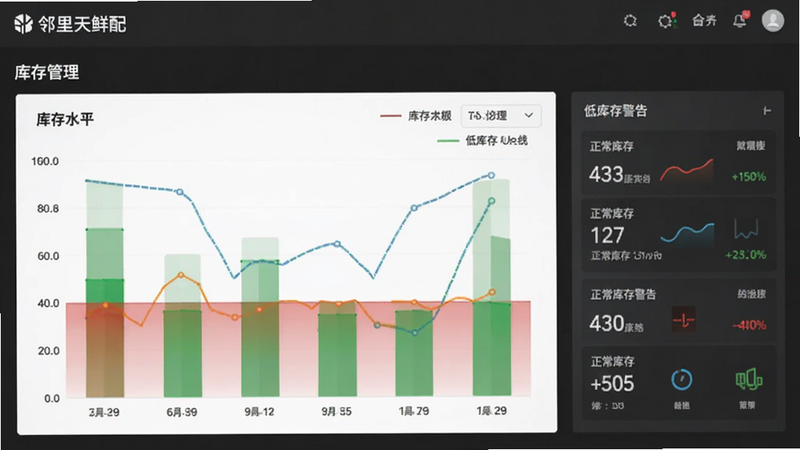This screenshot has width=800, height=450.
Task: Open the 433 正常库存 card
Action: click(x=678, y=163)
